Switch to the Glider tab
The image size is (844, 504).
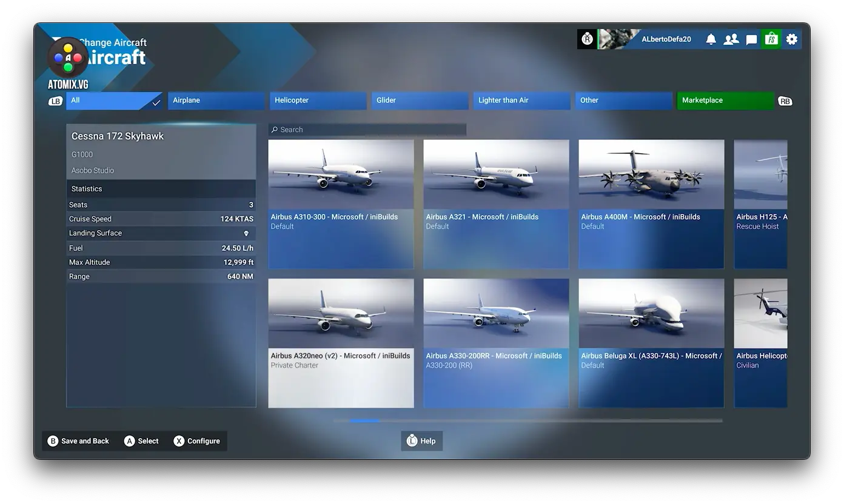420,101
